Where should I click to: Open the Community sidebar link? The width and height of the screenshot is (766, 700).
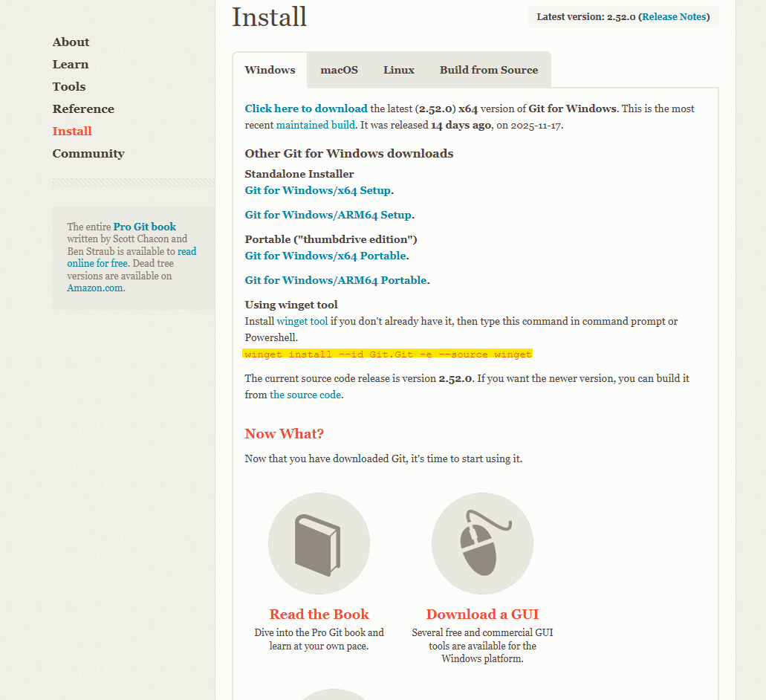coord(88,154)
